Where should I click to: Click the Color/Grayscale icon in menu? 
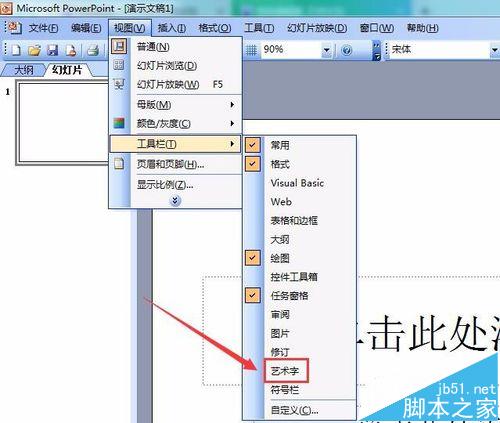119,123
